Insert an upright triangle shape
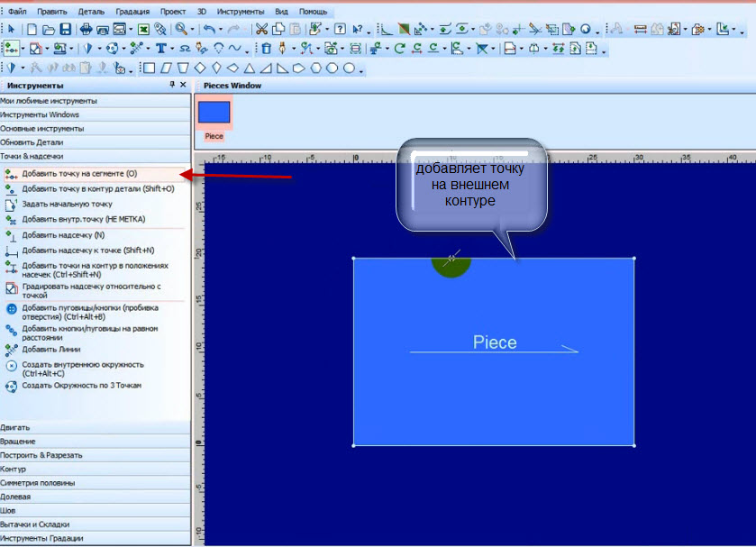 point(250,68)
